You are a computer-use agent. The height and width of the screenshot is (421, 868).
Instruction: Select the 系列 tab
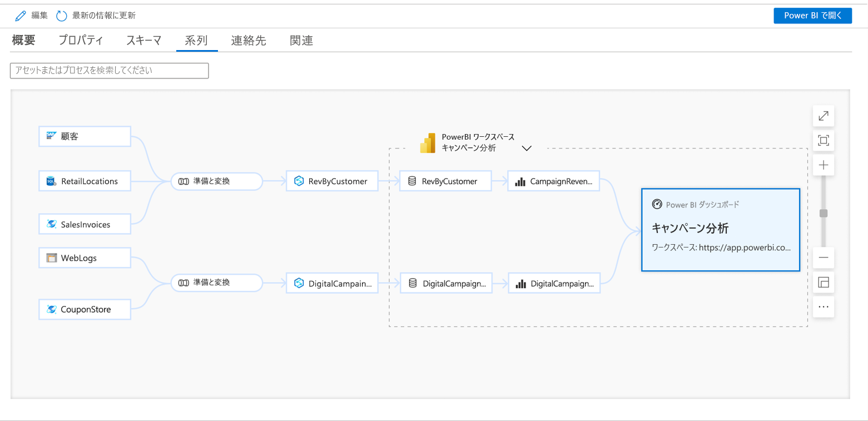point(196,40)
